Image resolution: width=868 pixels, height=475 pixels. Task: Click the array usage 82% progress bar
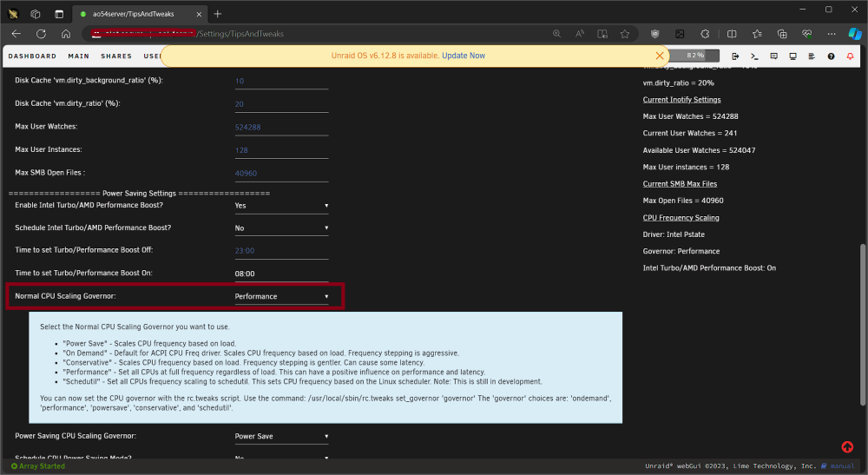694,56
